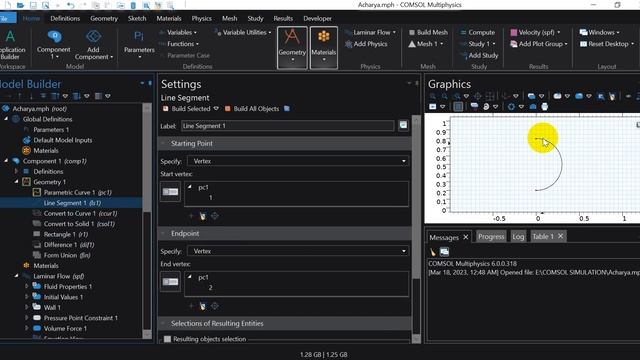Click the Add Plot Group button
Viewport: 640px width, 360px height.
coord(539,44)
